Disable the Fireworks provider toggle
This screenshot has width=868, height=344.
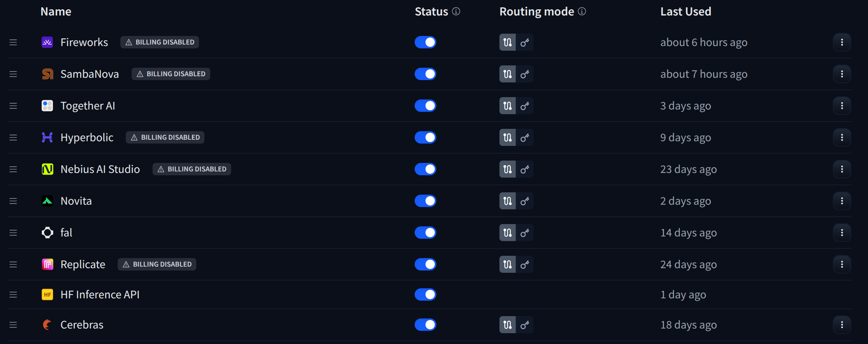coord(425,42)
